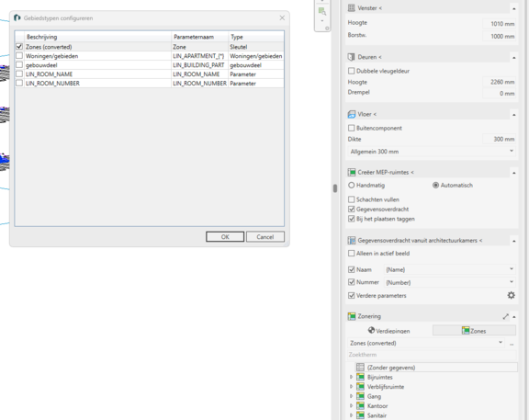Viewport: 529px width, 420px height.
Task: Toggle Schachten vullen checkbox
Action: tap(351, 199)
